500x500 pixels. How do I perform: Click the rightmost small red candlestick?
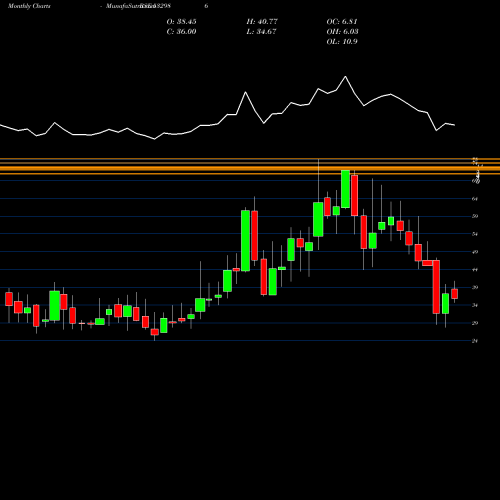[454, 294]
